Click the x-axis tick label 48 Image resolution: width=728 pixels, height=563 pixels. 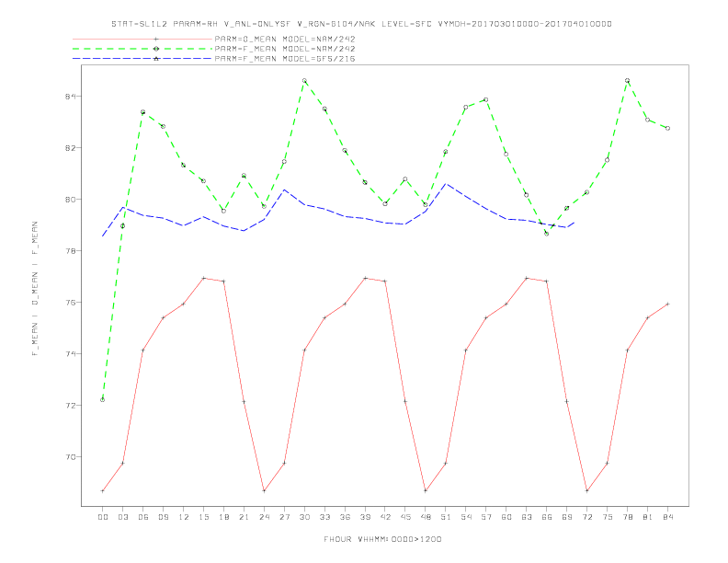[426, 517]
